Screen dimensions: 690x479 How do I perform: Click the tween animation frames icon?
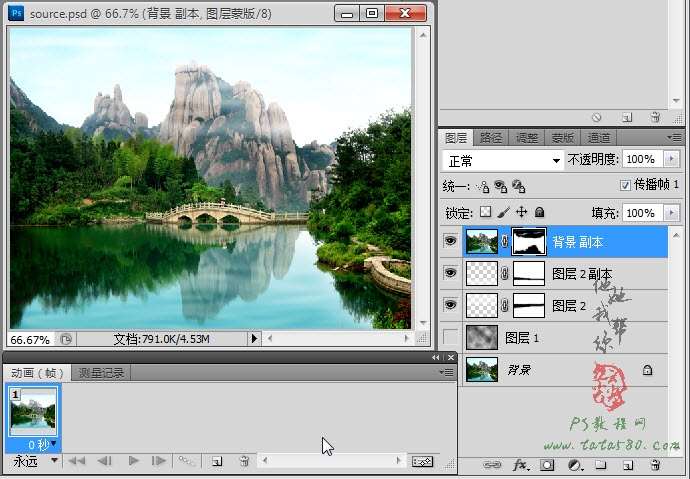coord(186,461)
